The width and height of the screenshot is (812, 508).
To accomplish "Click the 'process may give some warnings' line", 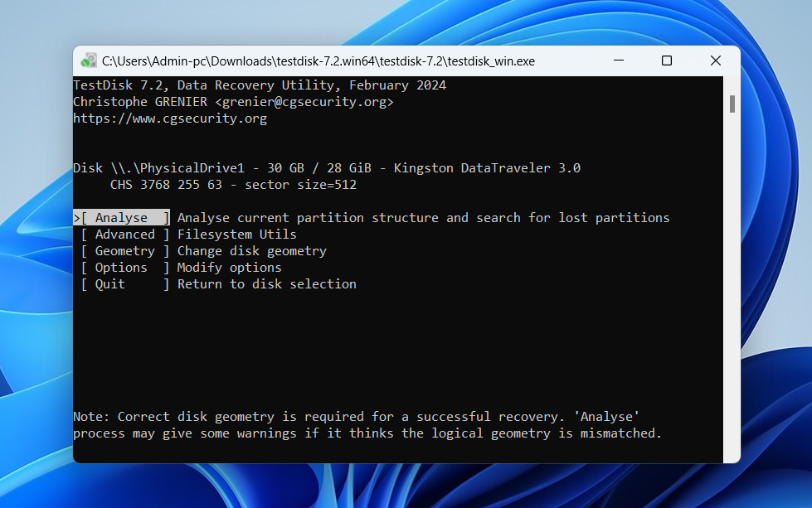I will click(367, 433).
